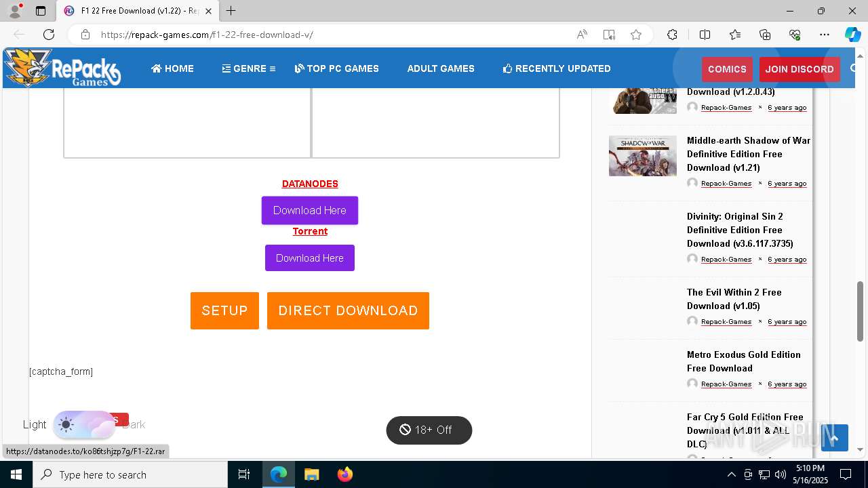Open the volume icon in system tray
The image size is (868, 488).
click(781, 474)
